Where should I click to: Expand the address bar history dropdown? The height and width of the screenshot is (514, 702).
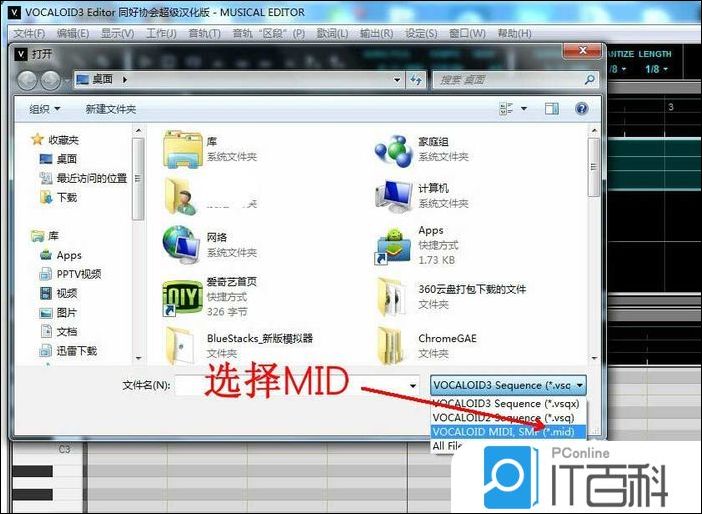(x=397, y=80)
